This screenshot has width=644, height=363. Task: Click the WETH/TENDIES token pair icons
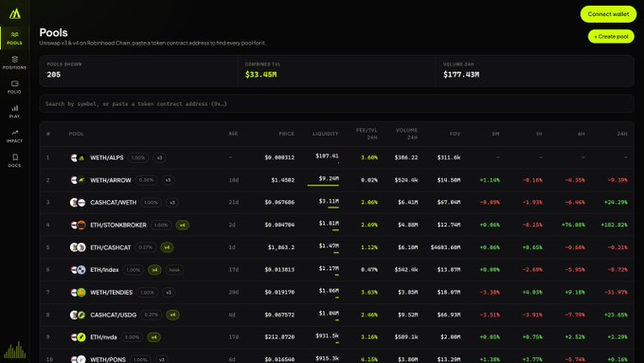(x=78, y=292)
